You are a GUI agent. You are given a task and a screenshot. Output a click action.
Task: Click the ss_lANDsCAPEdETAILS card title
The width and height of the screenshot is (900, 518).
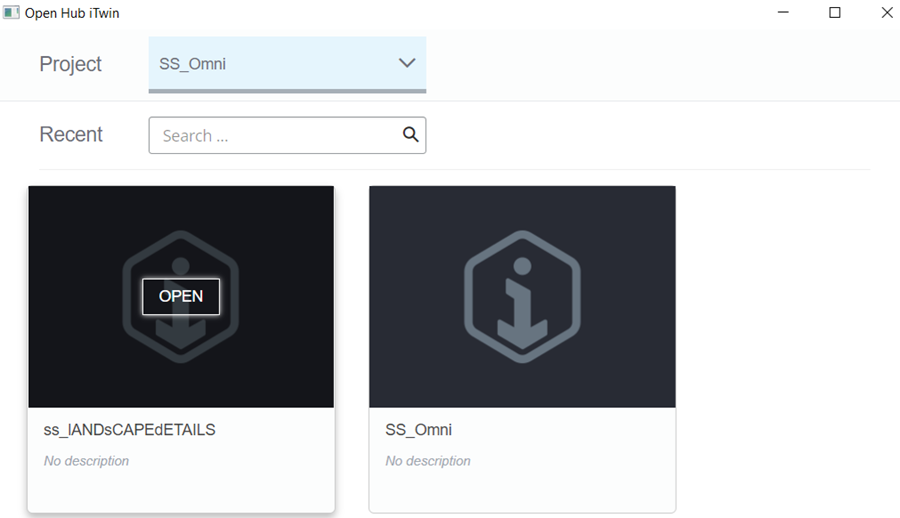tap(130, 430)
